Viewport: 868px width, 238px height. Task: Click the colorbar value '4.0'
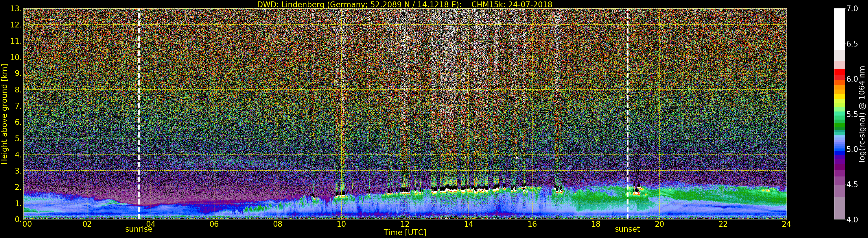coord(852,220)
